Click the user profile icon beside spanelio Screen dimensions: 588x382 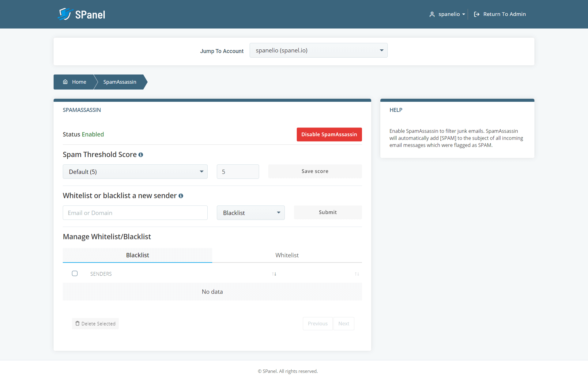pyautogui.click(x=432, y=14)
